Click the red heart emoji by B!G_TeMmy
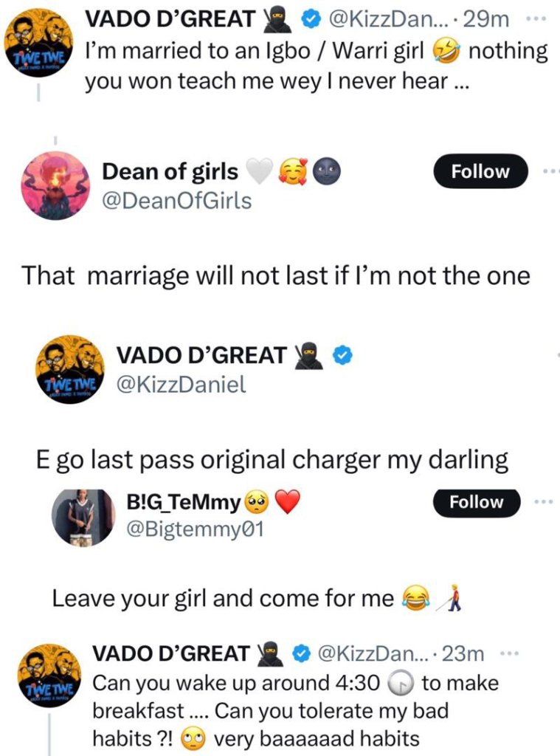The height and width of the screenshot is (756, 560). [x=290, y=503]
